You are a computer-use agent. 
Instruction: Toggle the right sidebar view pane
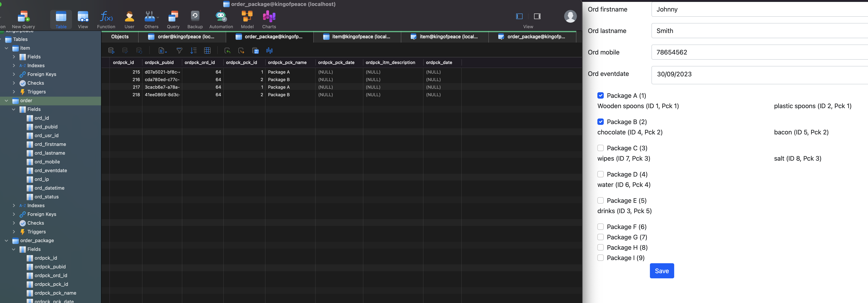point(537,16)
